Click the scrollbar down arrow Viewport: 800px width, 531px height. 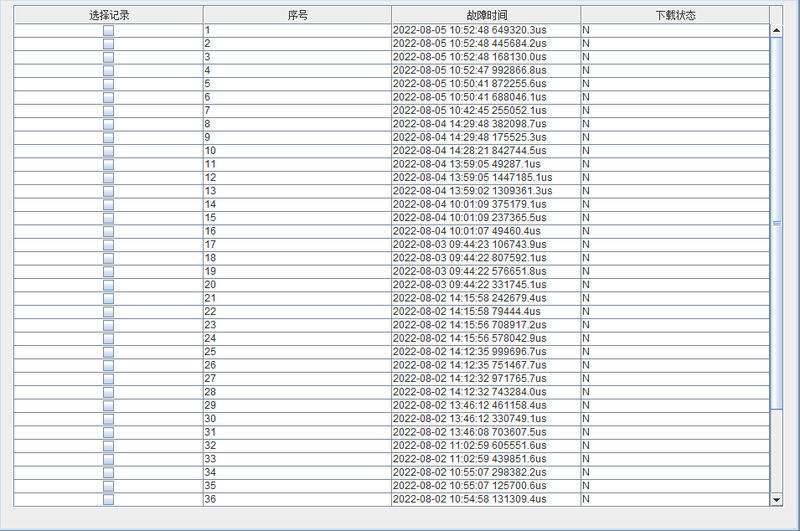tap(776, 500)
